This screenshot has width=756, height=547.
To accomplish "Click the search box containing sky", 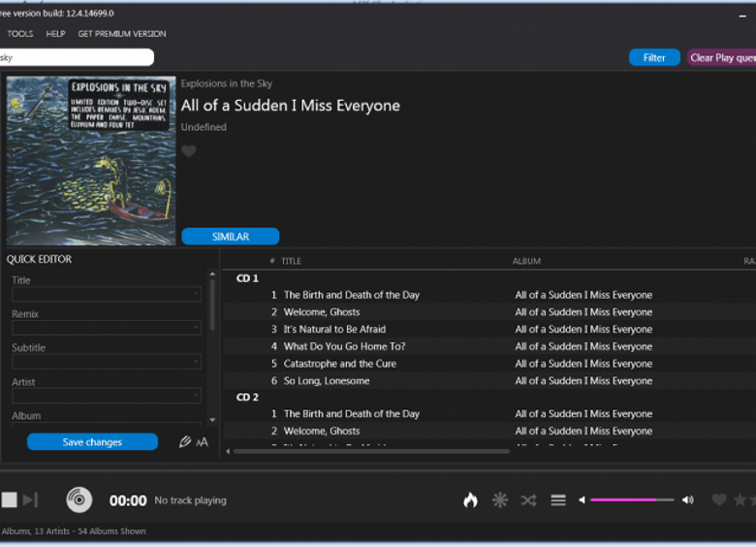I will [x=77, y=57].
